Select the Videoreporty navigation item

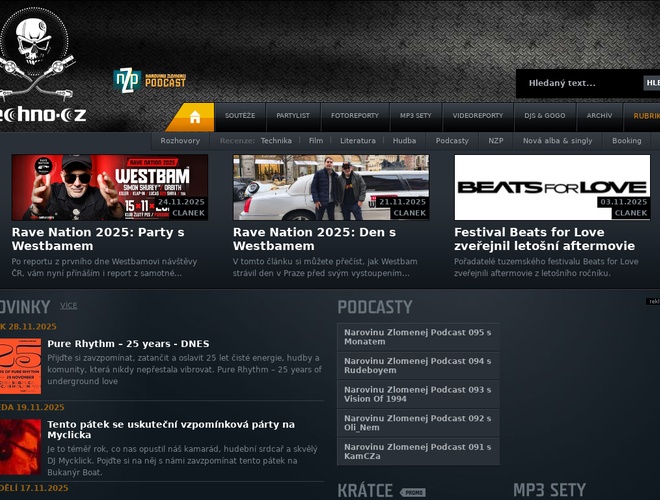(x=477, y=116)
